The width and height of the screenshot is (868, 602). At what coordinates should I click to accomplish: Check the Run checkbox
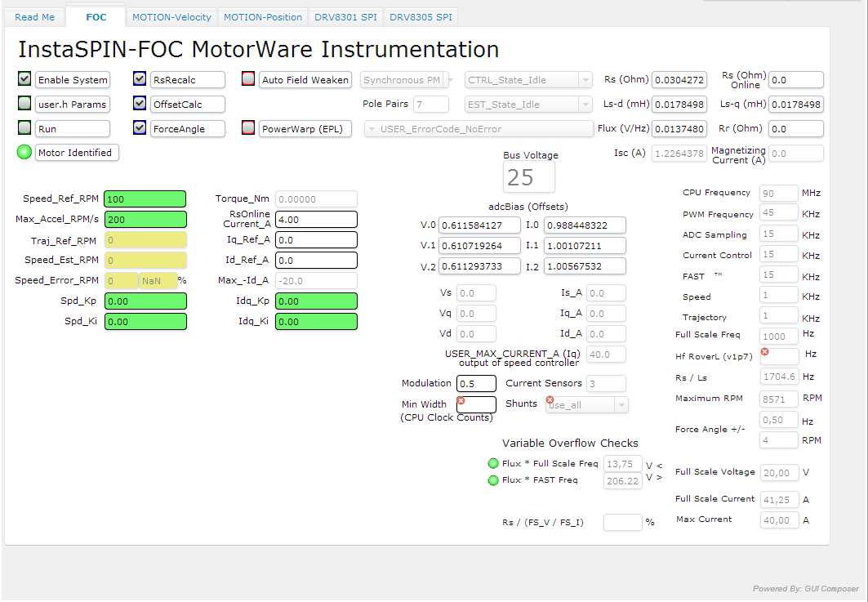[x=24, y=127]
